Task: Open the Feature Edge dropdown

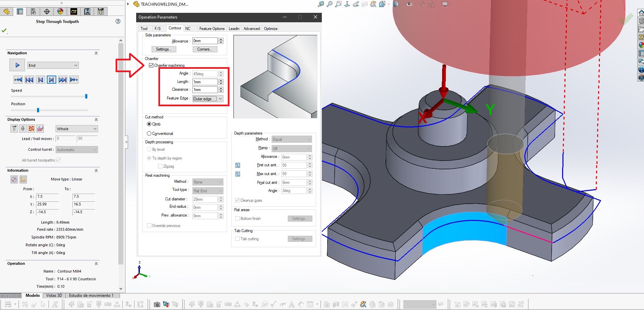Action: 208,99
